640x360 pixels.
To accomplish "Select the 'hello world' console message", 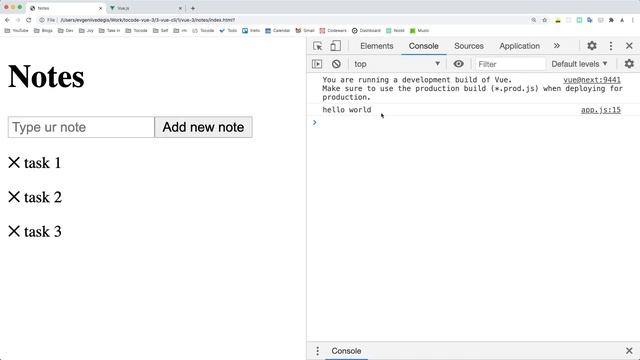I will 347,110.
